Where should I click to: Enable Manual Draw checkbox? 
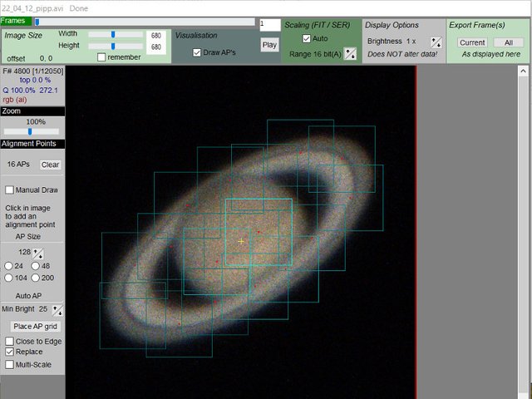click(9, 190)
